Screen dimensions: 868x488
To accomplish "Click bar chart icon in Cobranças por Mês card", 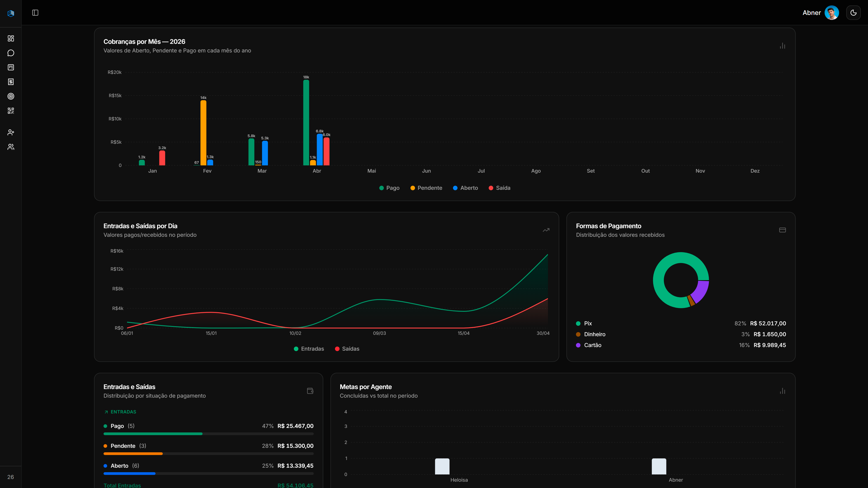I will tap(782, 46).
